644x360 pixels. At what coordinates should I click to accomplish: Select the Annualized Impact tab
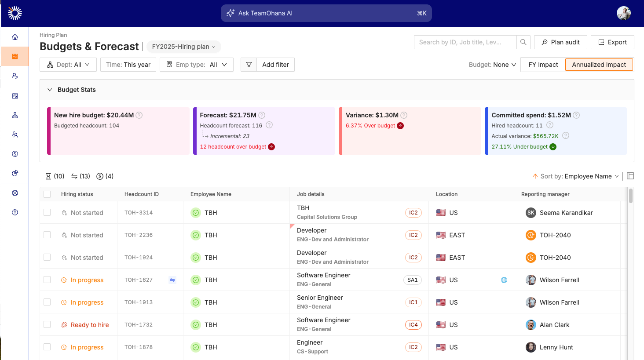599,65
